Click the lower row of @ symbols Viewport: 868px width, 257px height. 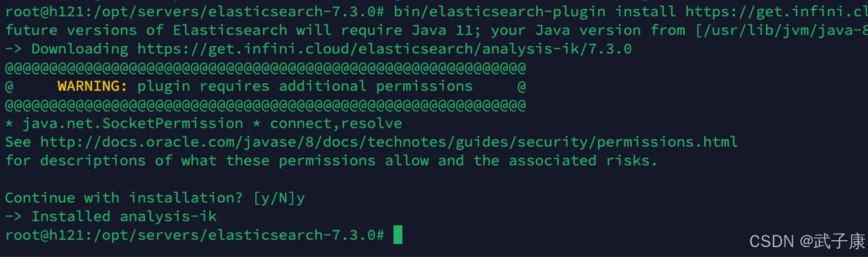266,105
